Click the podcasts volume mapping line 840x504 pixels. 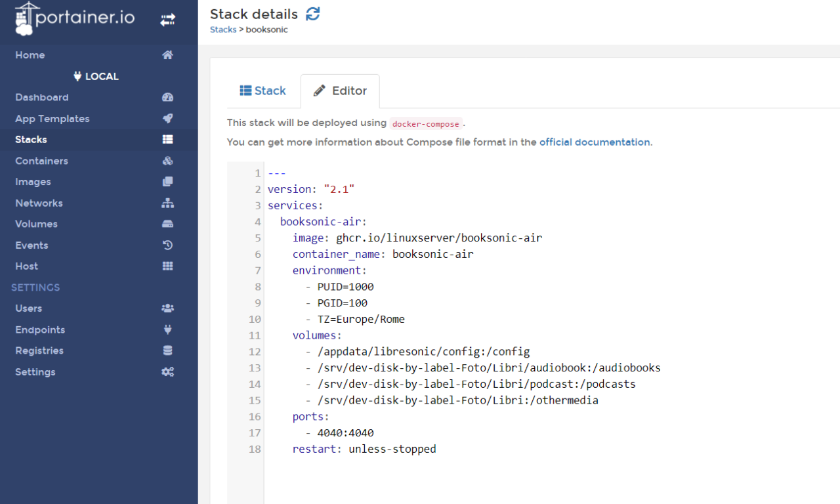coord(471,384)
